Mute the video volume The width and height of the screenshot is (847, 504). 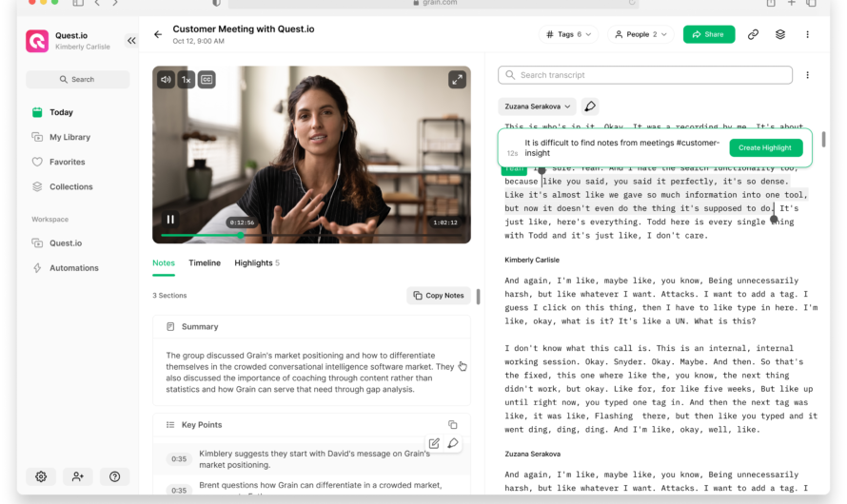(166, 80)
